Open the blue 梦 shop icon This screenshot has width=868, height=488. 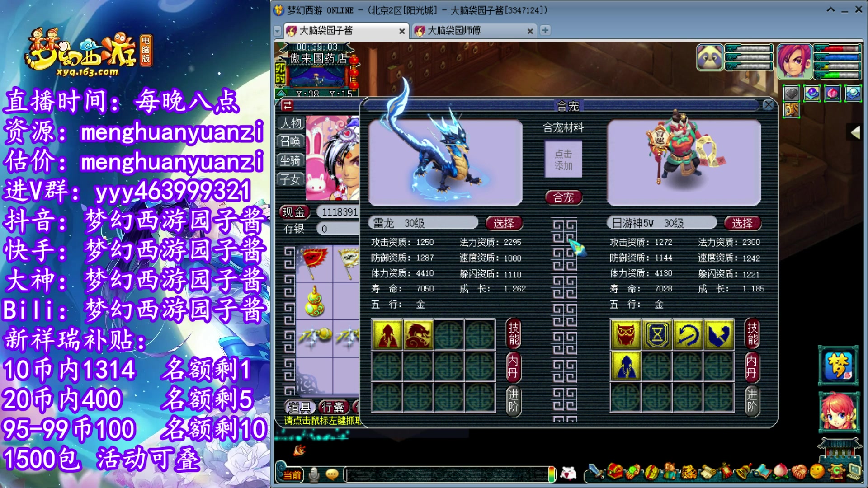(x=838, y=366)
